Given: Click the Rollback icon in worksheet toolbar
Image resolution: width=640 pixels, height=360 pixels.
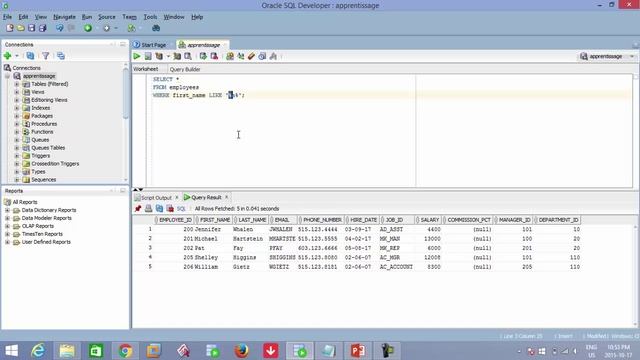Looking at the screenshot, I should click(214, 56).
